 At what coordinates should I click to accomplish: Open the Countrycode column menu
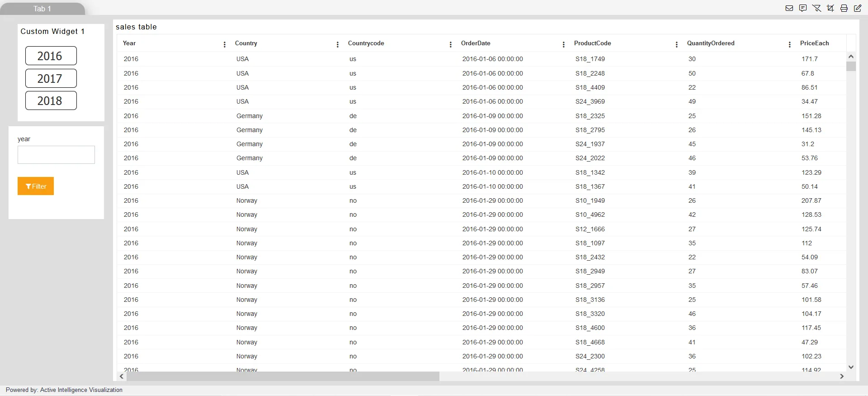click(451, 44)
